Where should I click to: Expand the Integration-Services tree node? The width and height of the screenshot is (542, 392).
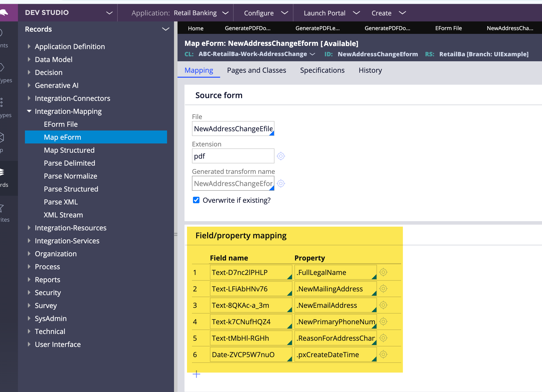coord(29,241)
